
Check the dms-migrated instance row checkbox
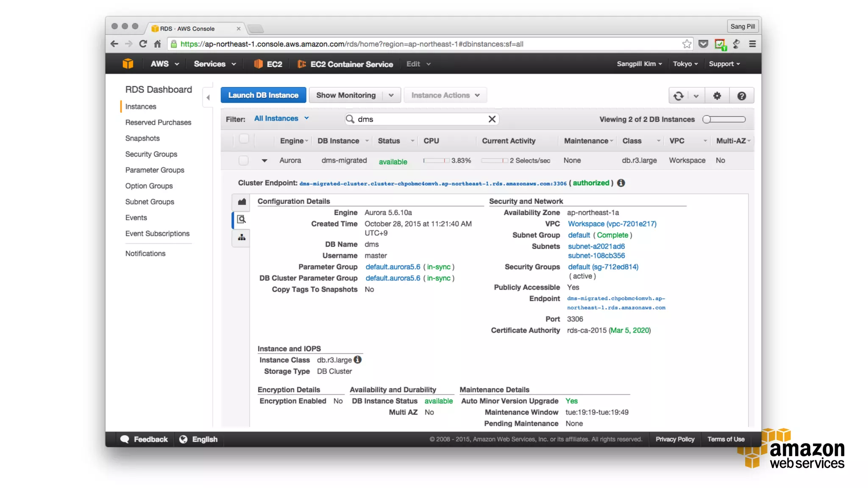coord(243,161)
